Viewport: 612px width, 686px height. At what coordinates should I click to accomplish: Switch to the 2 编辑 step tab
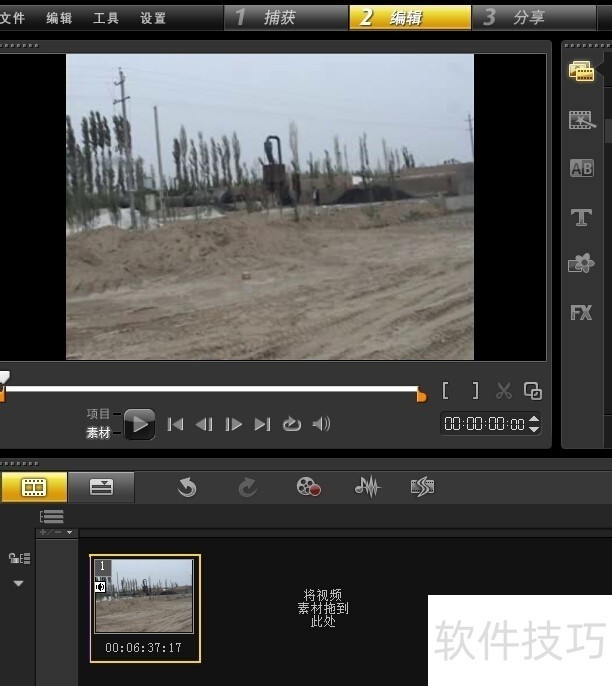point(410,18)
